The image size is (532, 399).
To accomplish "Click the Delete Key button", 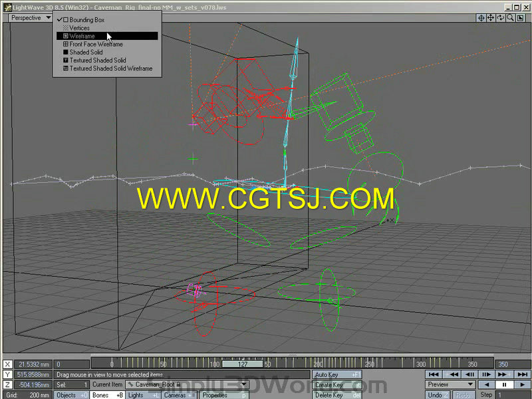I will click(x=337, y=395).
